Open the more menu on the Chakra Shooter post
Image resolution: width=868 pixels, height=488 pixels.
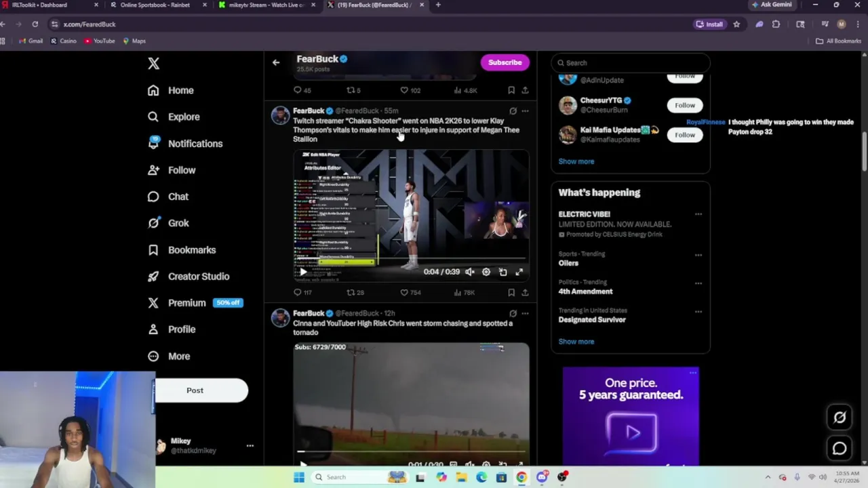pos(525,110)
